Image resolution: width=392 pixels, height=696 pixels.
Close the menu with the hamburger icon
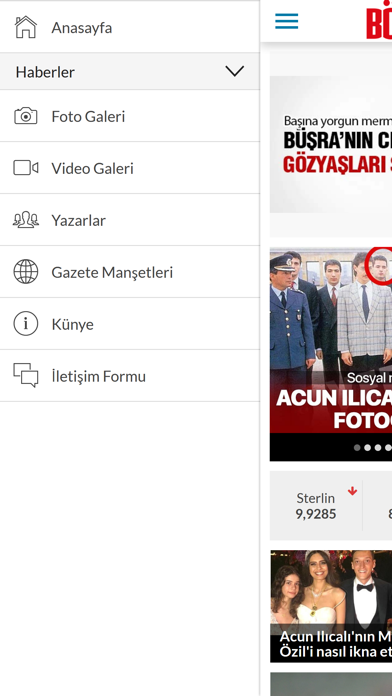point(286,21)
